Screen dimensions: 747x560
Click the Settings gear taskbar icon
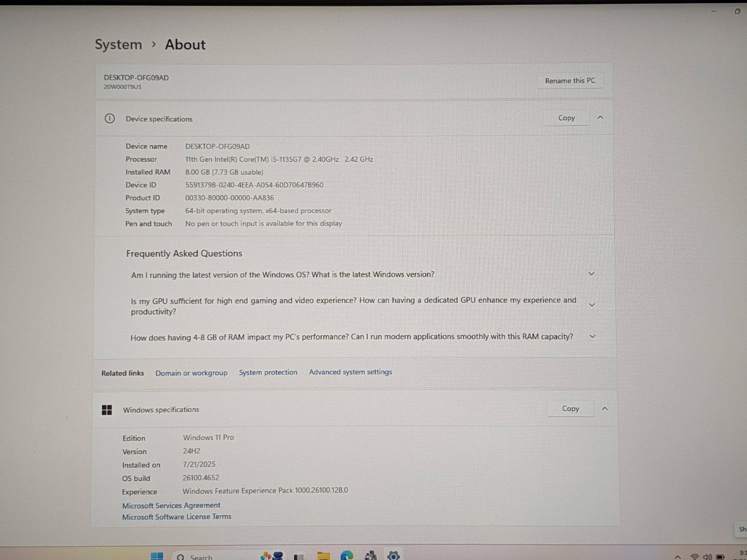click(394, 556)
